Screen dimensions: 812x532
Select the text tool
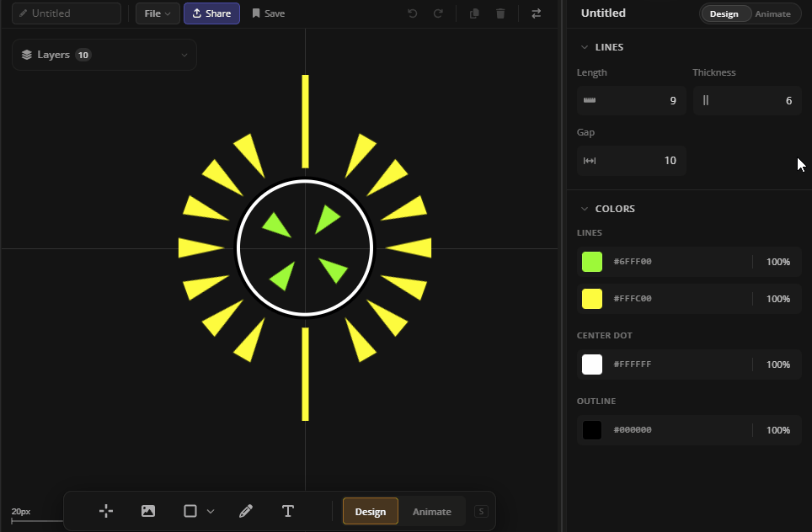pos(287,511)
